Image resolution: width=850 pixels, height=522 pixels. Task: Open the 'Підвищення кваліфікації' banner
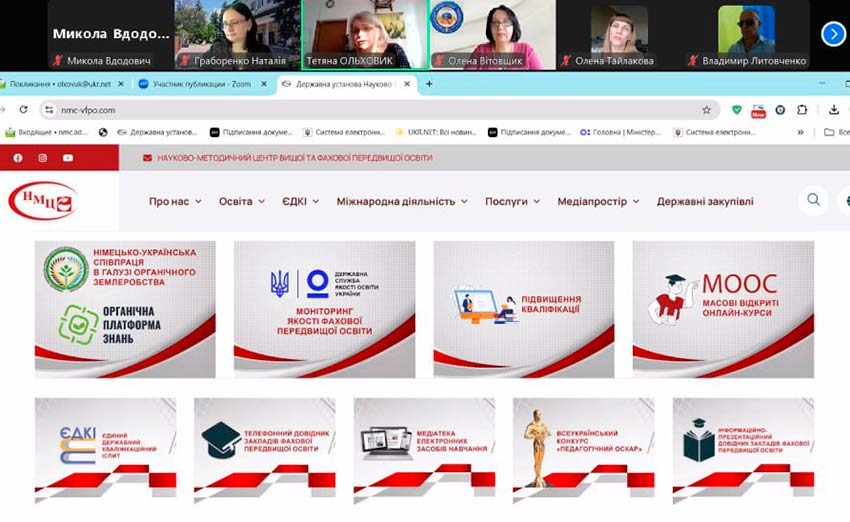pyautogui.click(x=524, y=309)
